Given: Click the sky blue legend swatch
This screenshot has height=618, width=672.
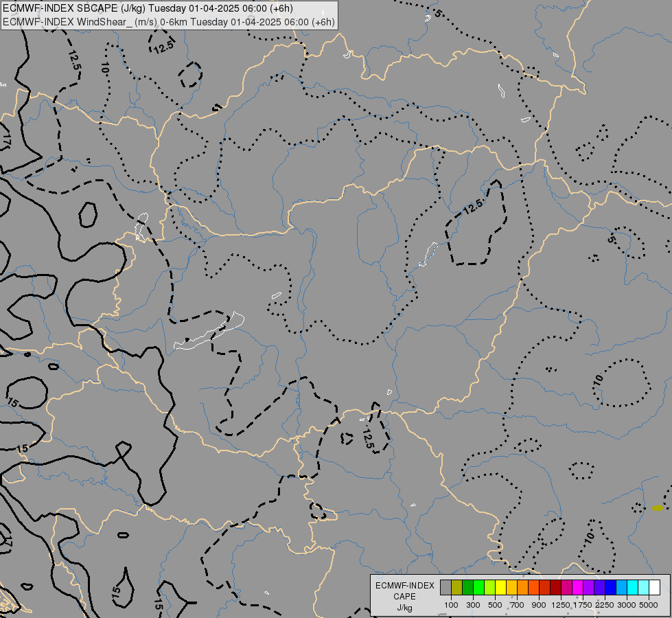Looking at the screenshot, I should coord(622,588).
